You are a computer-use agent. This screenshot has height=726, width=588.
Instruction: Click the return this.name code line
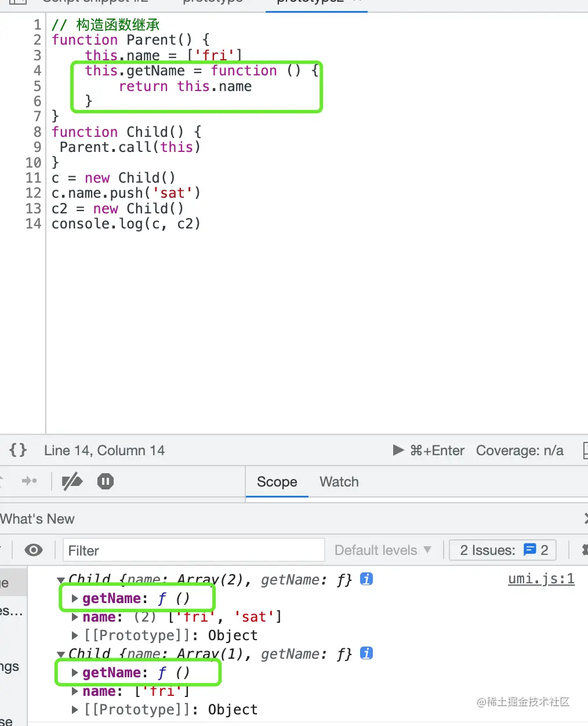[x=186, y=86]
